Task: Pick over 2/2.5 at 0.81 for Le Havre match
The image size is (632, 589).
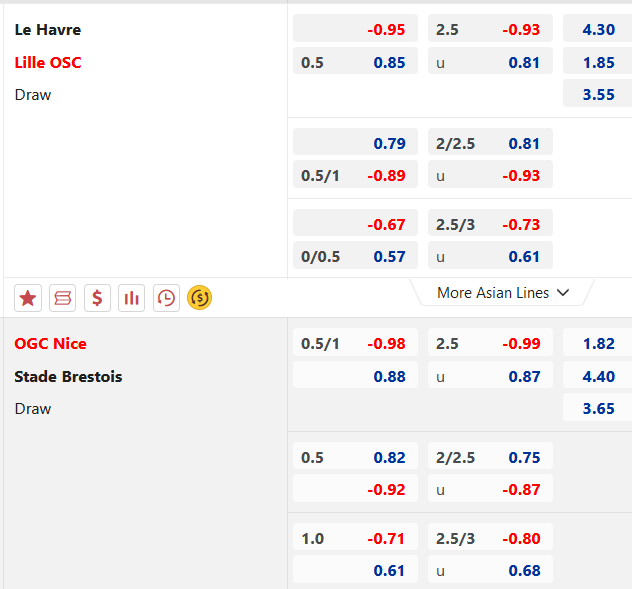Action: pos(490,142)
